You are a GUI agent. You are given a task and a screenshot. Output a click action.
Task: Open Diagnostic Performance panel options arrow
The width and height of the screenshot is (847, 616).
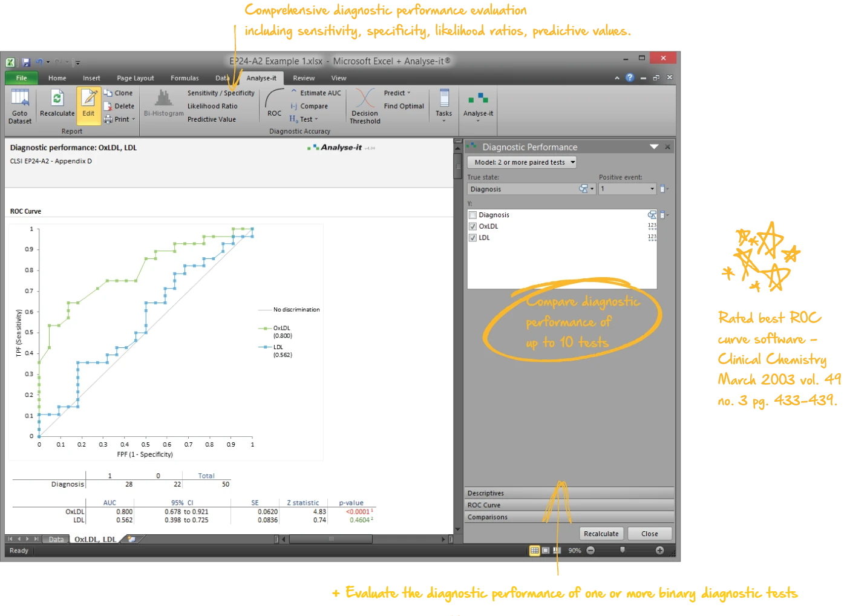click(654, 146)
